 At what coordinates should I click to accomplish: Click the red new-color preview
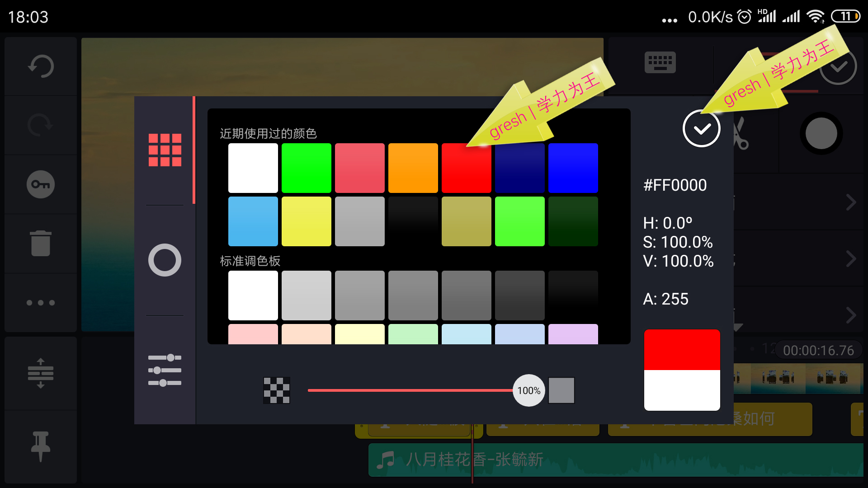682,350
